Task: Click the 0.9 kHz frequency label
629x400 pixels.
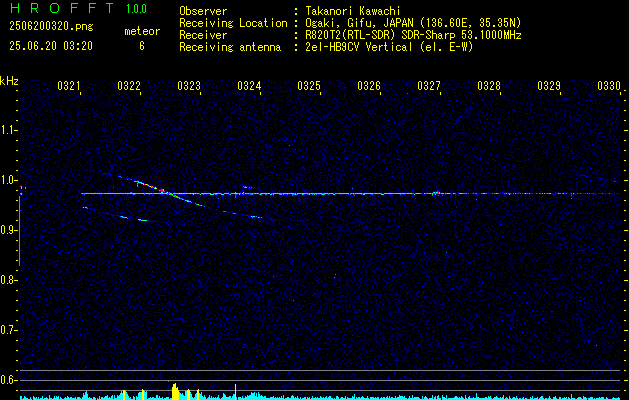Action: click(8, 230)
